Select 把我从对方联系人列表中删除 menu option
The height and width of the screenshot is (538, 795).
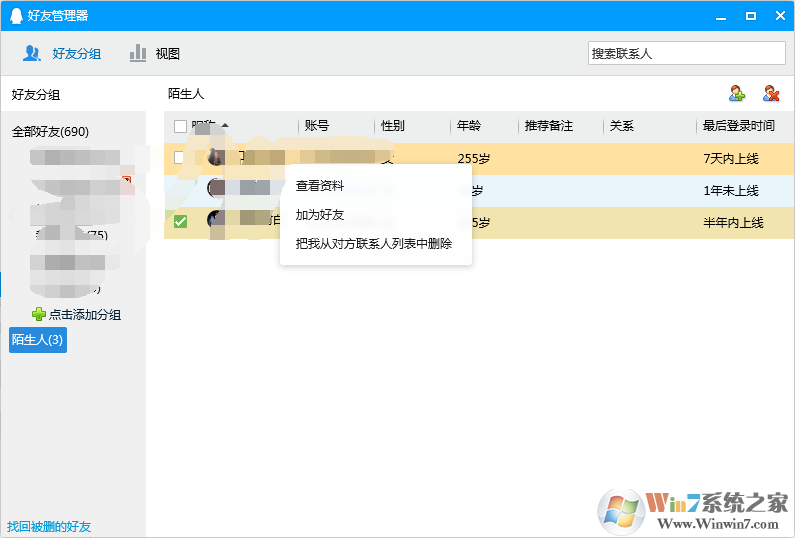(x=374, y=243)
